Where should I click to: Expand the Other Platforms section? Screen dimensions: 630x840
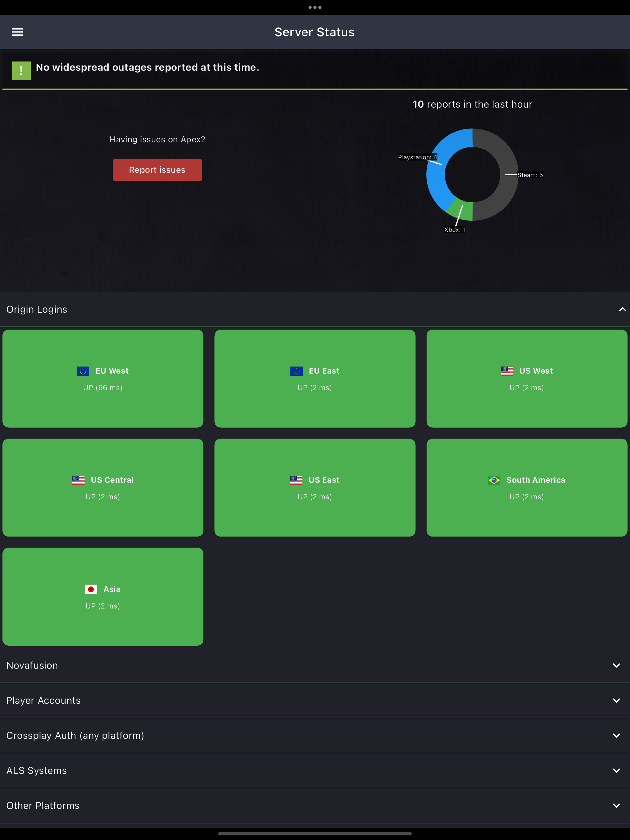pyautogui.click(x=616, y=806)
